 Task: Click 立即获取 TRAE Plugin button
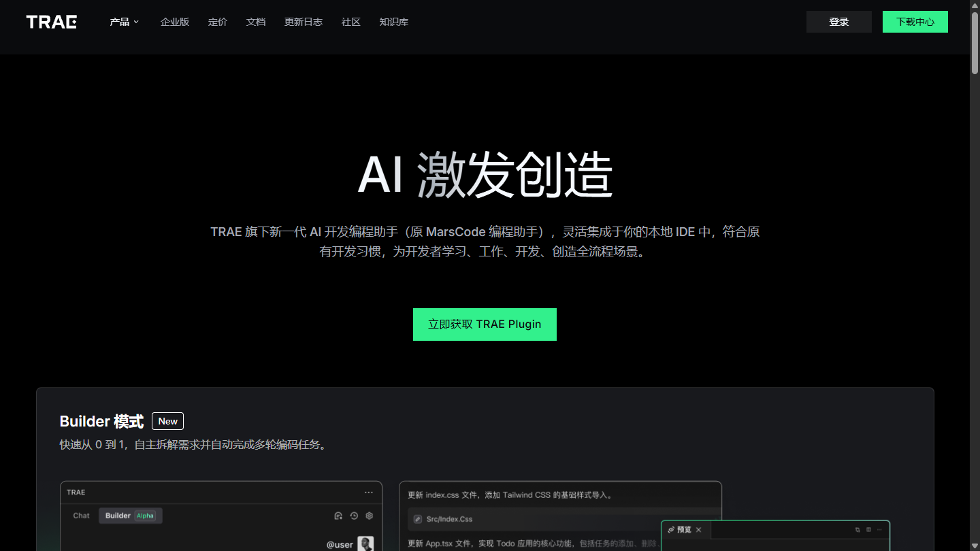(485, 324)
